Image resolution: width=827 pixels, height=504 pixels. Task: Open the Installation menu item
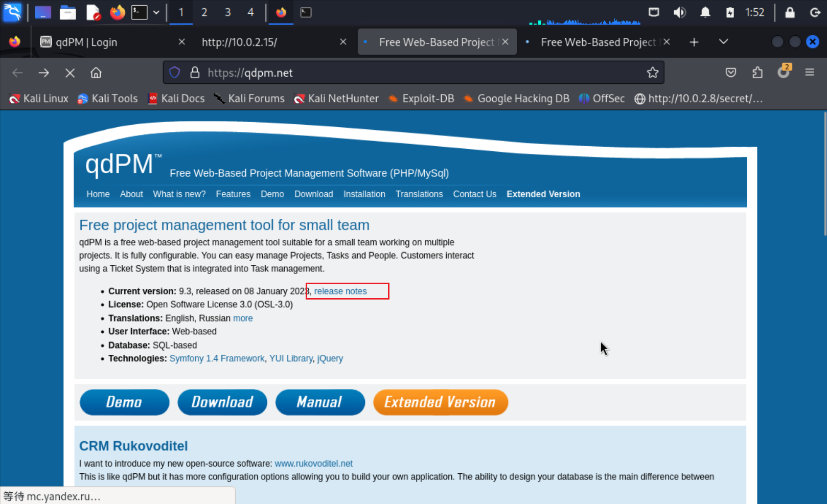point(364,194)
